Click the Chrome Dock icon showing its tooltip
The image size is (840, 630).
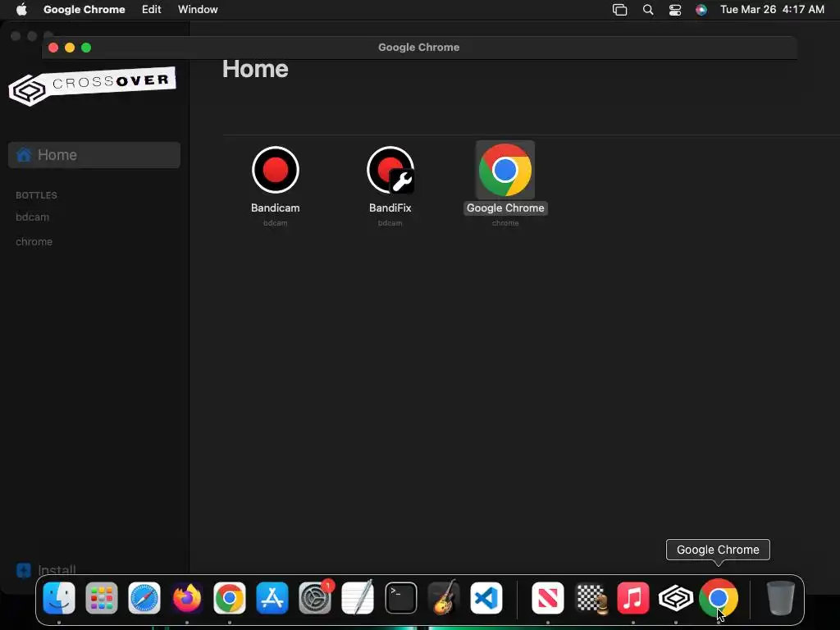point(719,597)
